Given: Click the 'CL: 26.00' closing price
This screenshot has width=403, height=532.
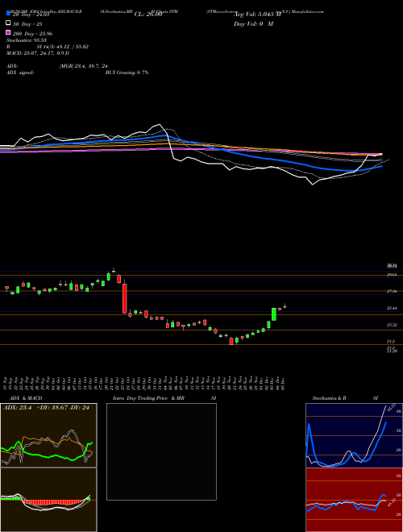Looking at the screenshot, I should pos(148,15).
